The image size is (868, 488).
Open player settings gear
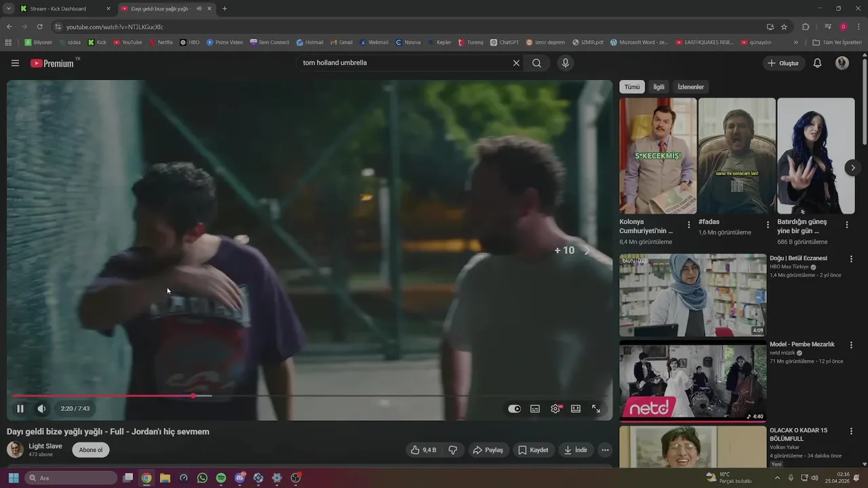[556, 409]
